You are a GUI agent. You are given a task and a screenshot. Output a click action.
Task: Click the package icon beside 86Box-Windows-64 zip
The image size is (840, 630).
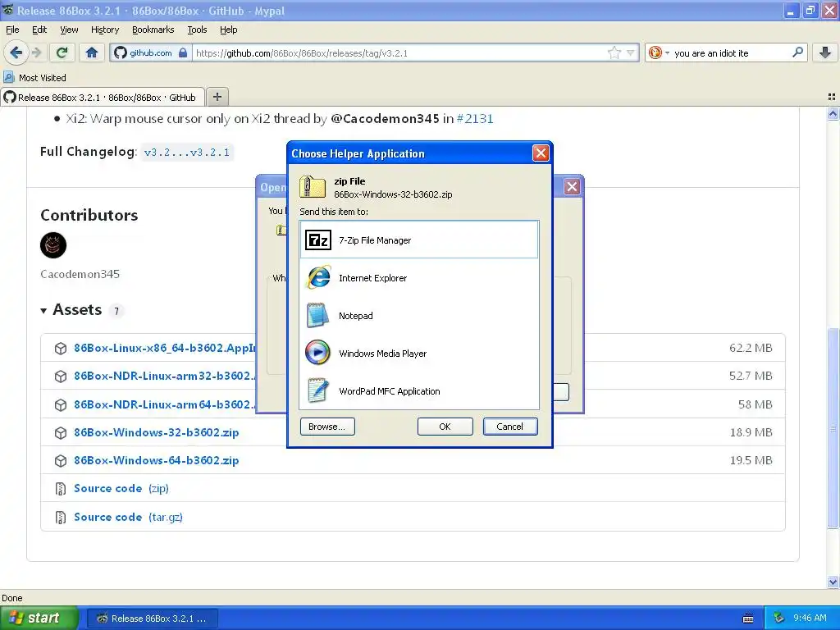pos(61,461)
